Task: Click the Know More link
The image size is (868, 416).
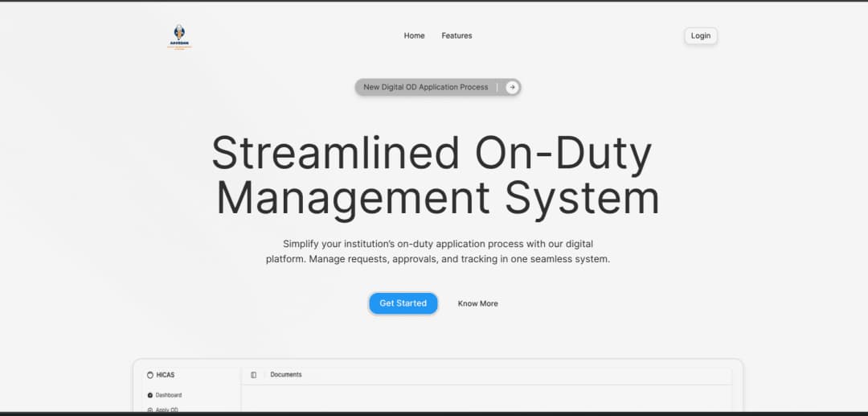Action: [477, 303]
